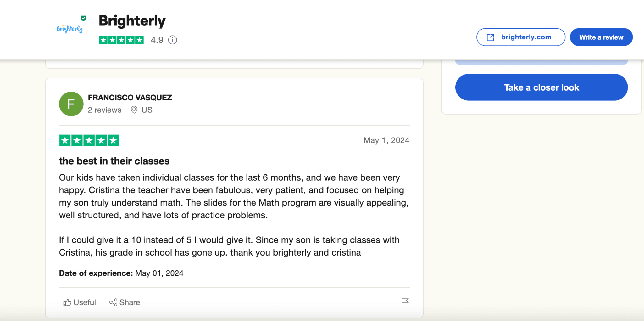The height and width of the screenshot is (321, 644).
Task: Click the info icon beside 4.9 rating
Action: (172, 40)
